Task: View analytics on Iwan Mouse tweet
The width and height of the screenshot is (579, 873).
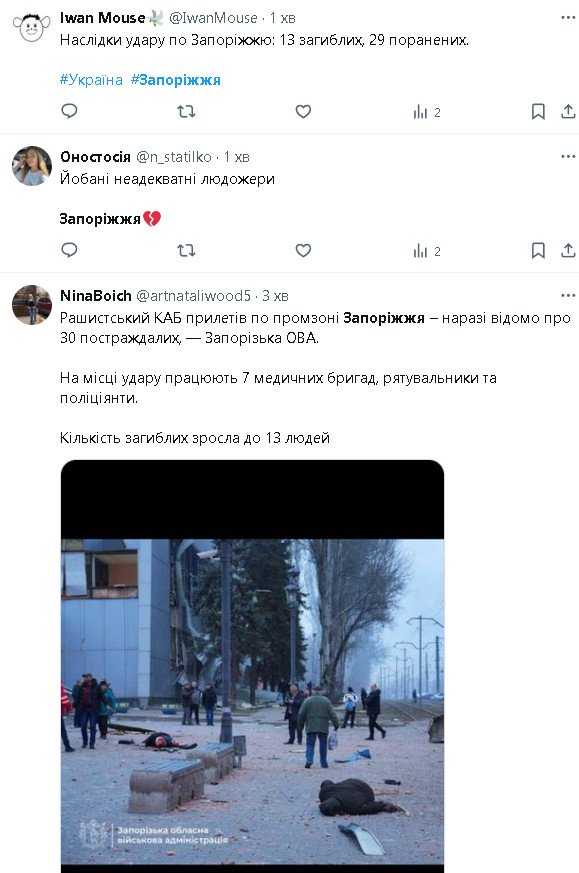Action: pyautogui.click(x=427, y=112)
